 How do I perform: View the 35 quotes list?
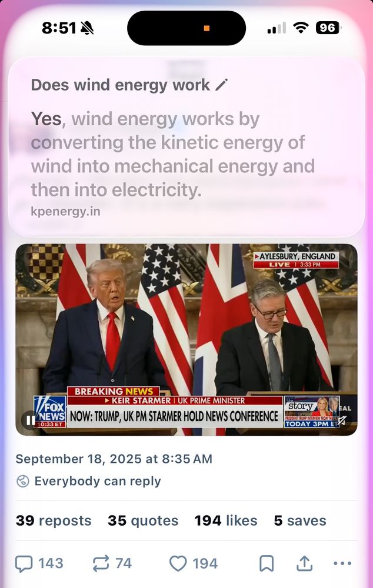coord(143,520)
